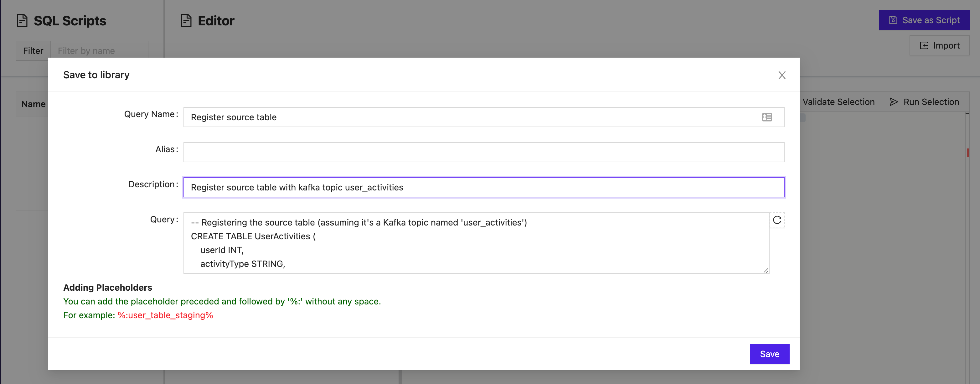The image size is (980, 384).
Task: Click the query textarea resize handle
Action: tap(766, 270)
